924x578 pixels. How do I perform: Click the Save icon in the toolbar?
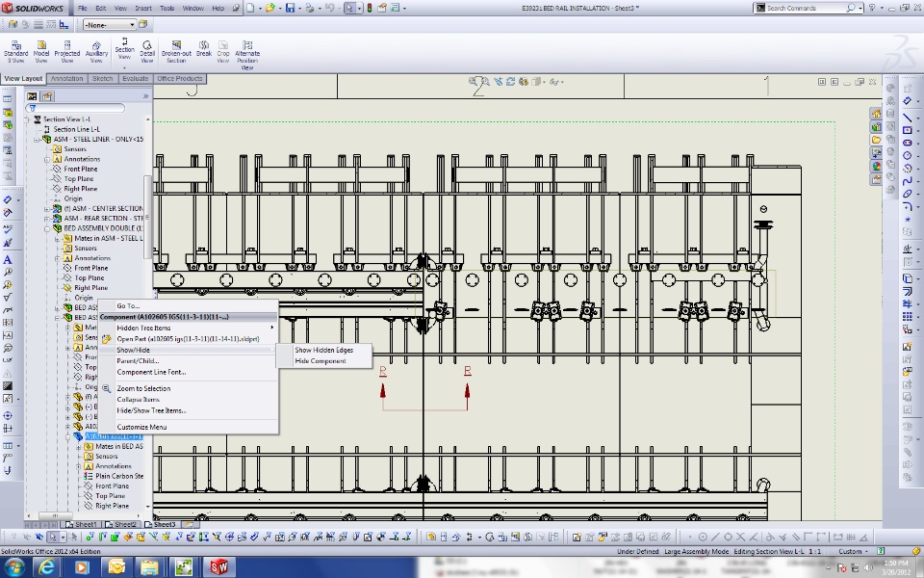click(x=290, y=8)
